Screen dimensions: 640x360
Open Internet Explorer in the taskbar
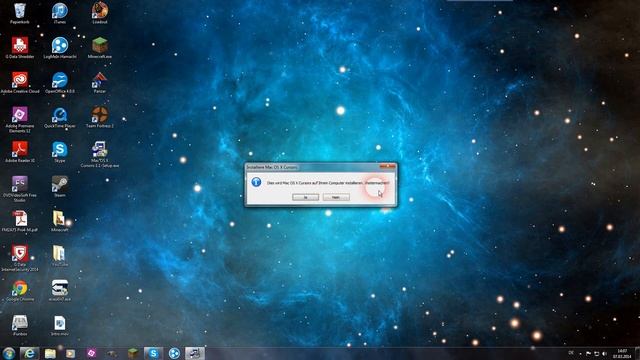click(x=29, y=353)
